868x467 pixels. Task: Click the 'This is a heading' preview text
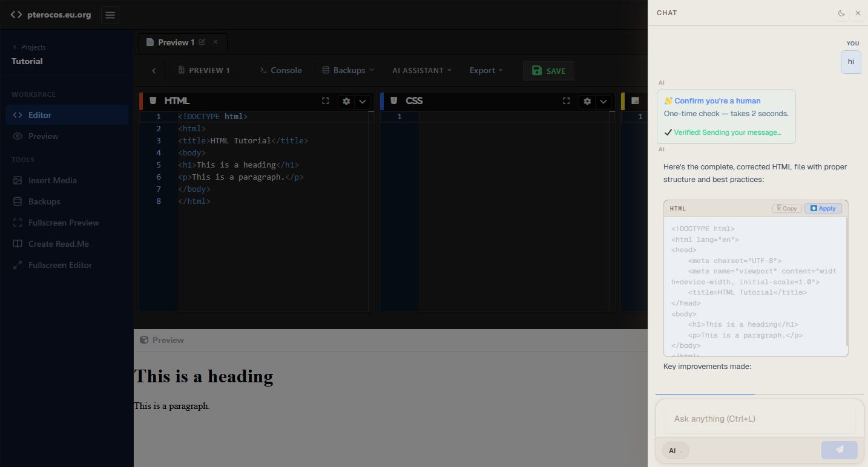pyautogui.click(x=203, y=376)
